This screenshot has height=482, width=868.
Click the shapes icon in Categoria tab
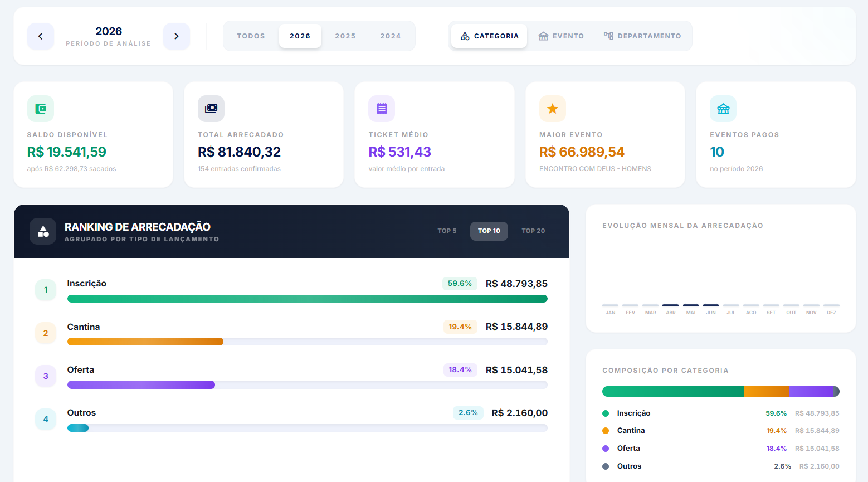click(465, 36)
